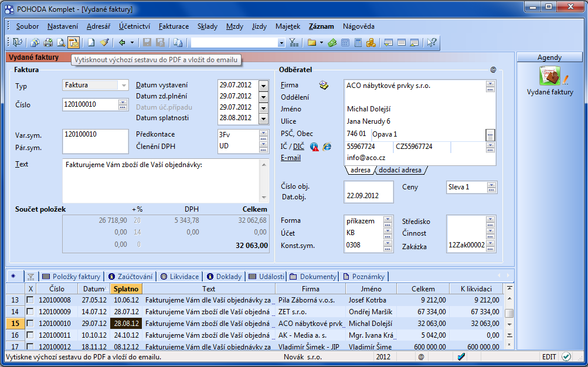Click the blue check icon in status bar

[461, 356]
